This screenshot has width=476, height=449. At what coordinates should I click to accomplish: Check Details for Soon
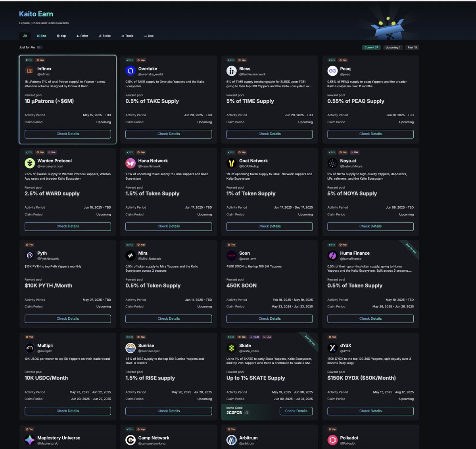(270, 319)
